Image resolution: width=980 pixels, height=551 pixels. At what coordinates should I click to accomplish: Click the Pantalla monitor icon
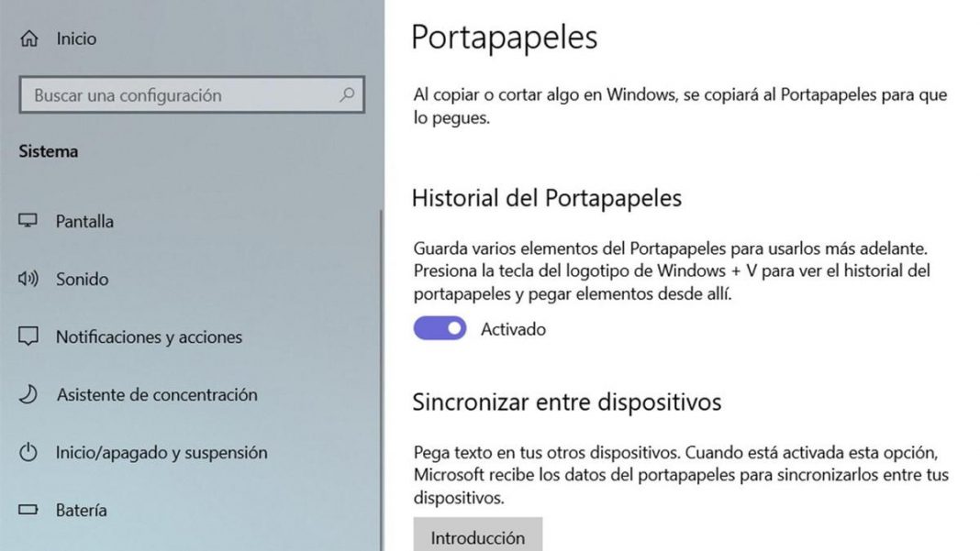click(x=28, y=221)
